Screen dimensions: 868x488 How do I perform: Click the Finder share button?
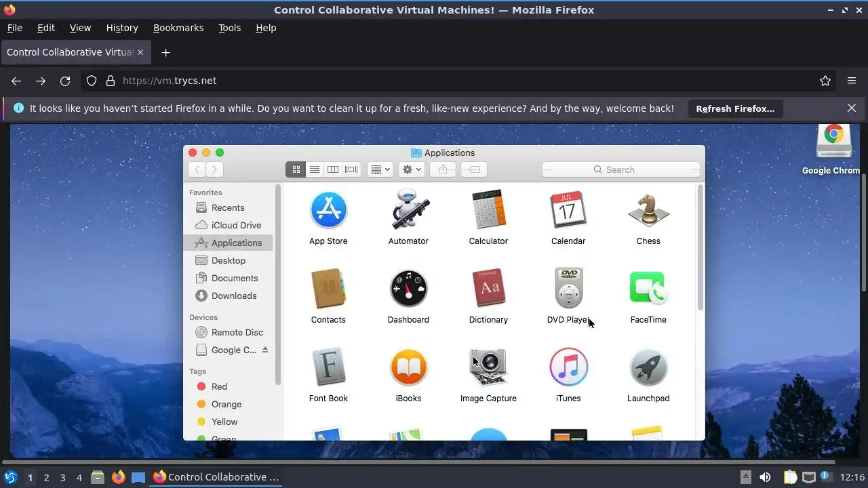point(443,169)
